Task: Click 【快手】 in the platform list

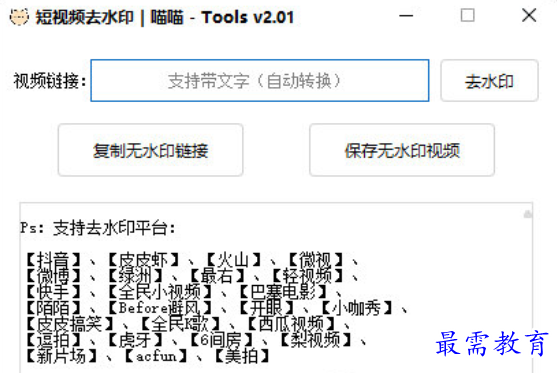Action: pyautogui.click(x=53, y=292)
